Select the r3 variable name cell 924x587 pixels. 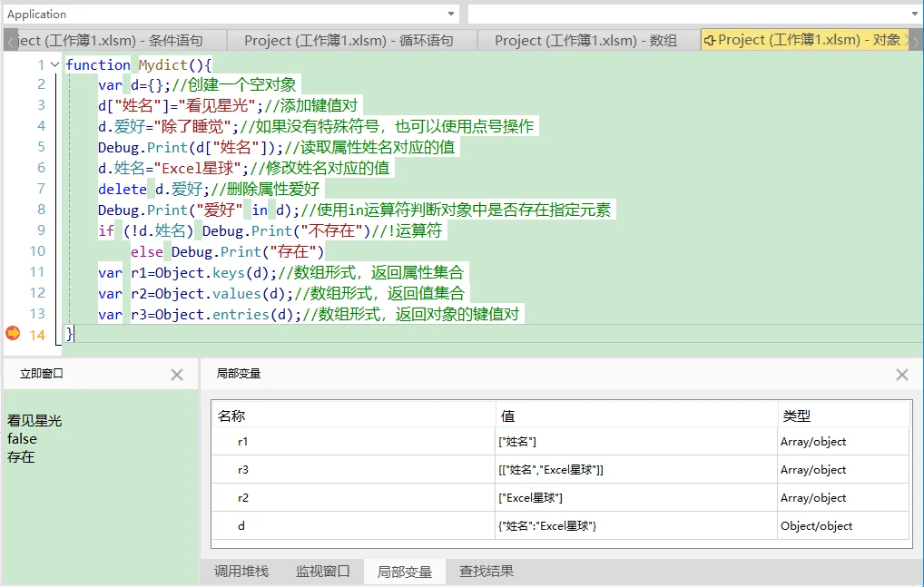(x=354, y=470)
